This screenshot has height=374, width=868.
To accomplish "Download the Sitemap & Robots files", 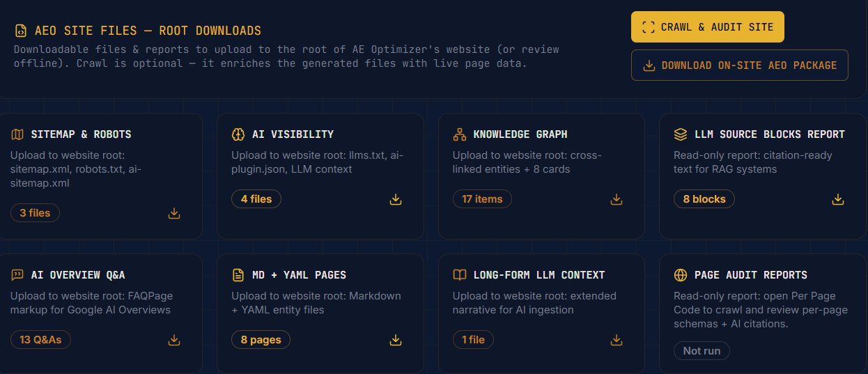I will pyautogui.click(x=174, y=213).
